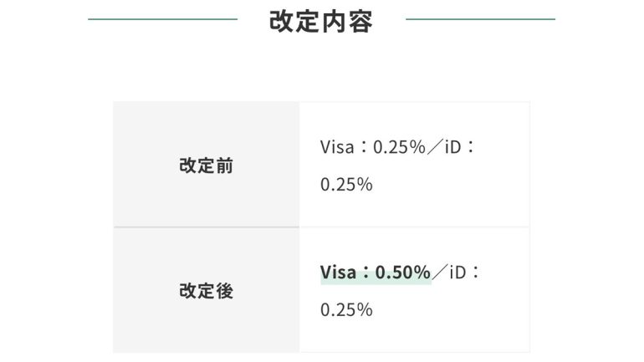This screenshot has width=644, height=362.
Task: Click the word Visa in the 改定前 row
Action: 338,147
